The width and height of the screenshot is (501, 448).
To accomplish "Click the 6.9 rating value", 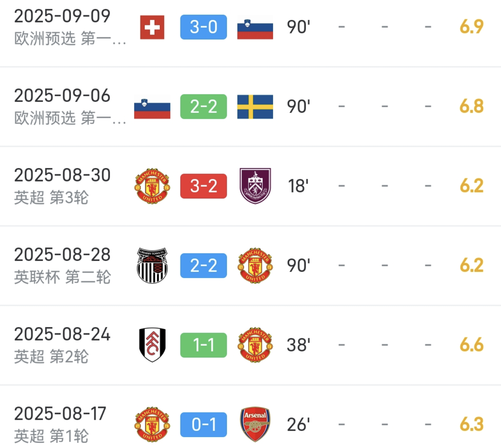I will coord(471,27).
